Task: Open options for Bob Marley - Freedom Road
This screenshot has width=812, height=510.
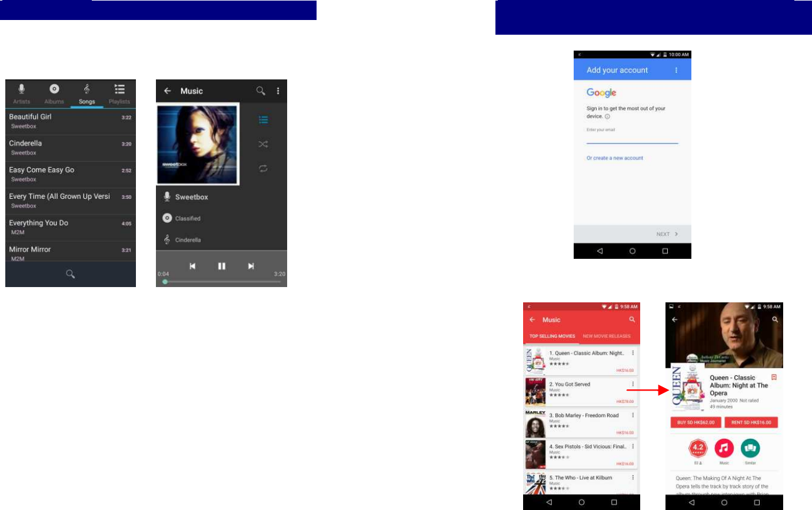Action: coord(633,415)
